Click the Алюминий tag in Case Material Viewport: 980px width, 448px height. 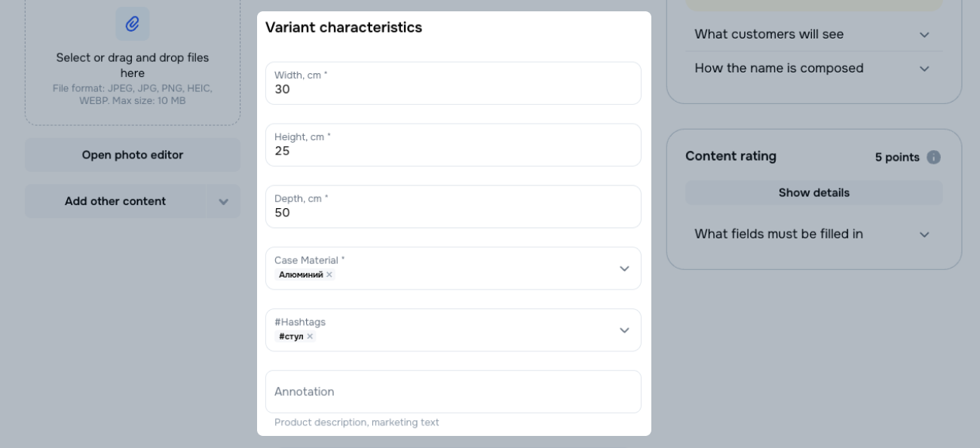(301, 275)
